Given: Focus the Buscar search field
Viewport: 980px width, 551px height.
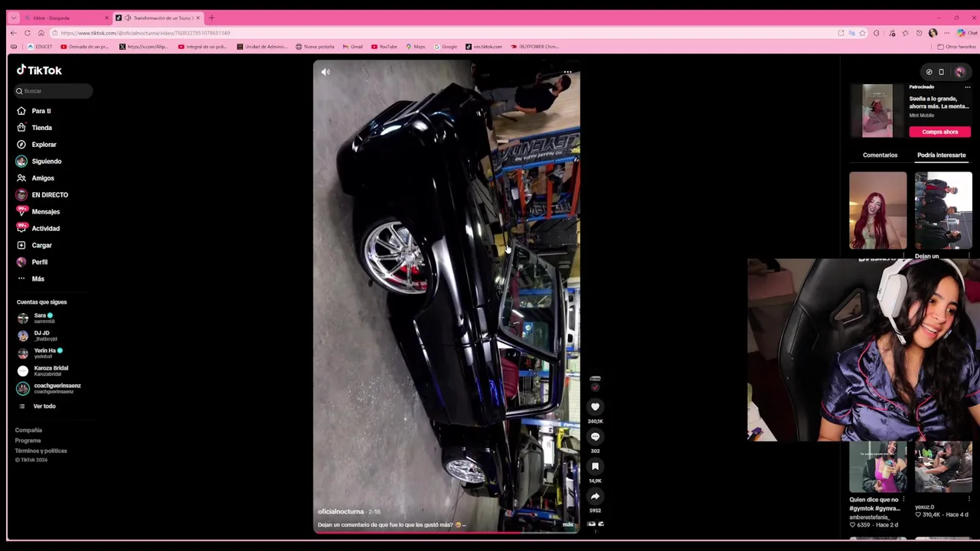Looking at the screenshot, I should coord(54,91).
